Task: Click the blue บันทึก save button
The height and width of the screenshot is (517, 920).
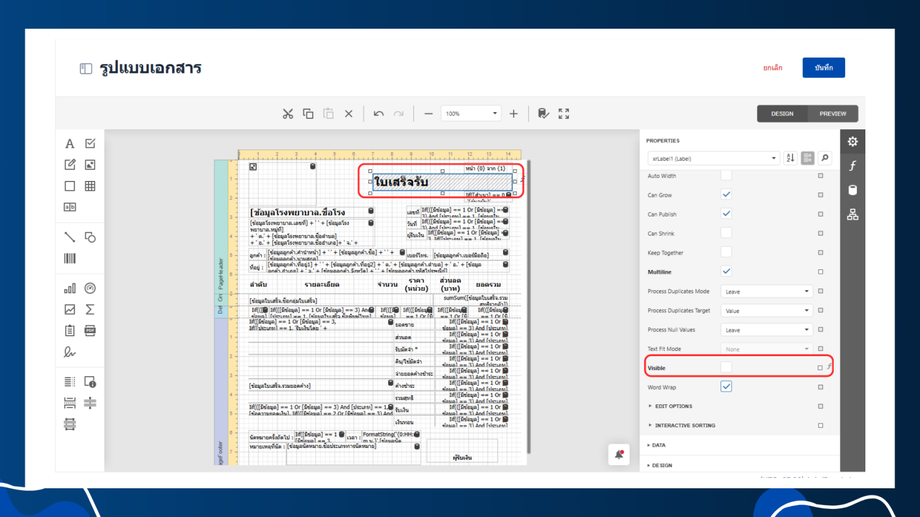Action: click(x=823, y=68)
